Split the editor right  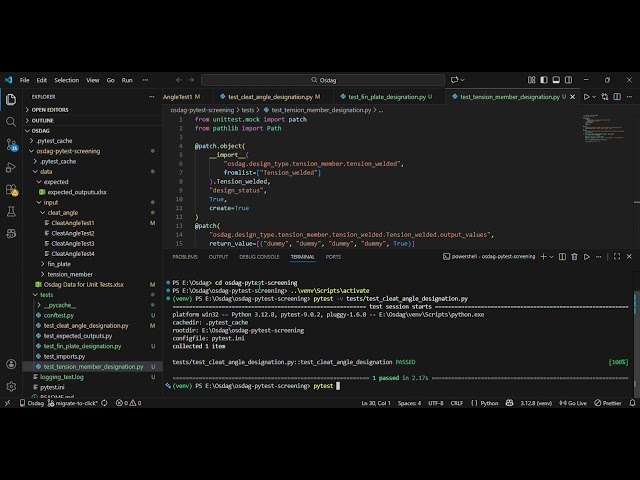pyautogui.click(x=617, y=97)
